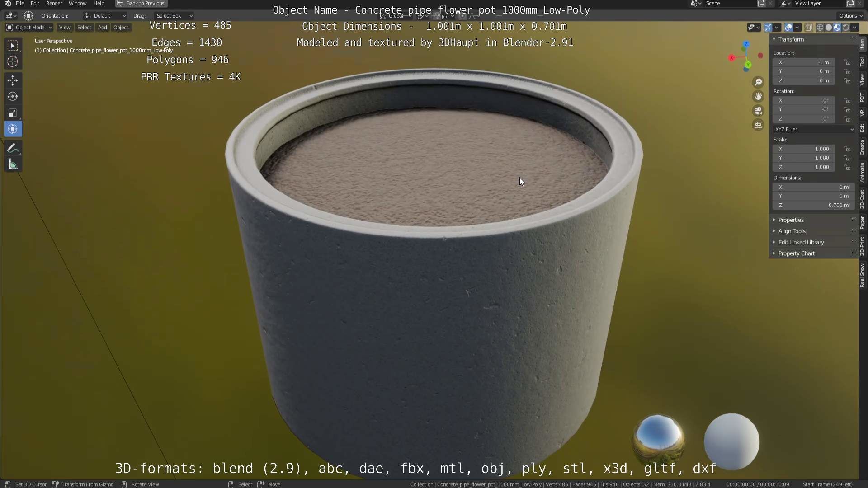This screenshot has height=488, width=868.
Task: Create new scene with copy icon
Action: 761,3
